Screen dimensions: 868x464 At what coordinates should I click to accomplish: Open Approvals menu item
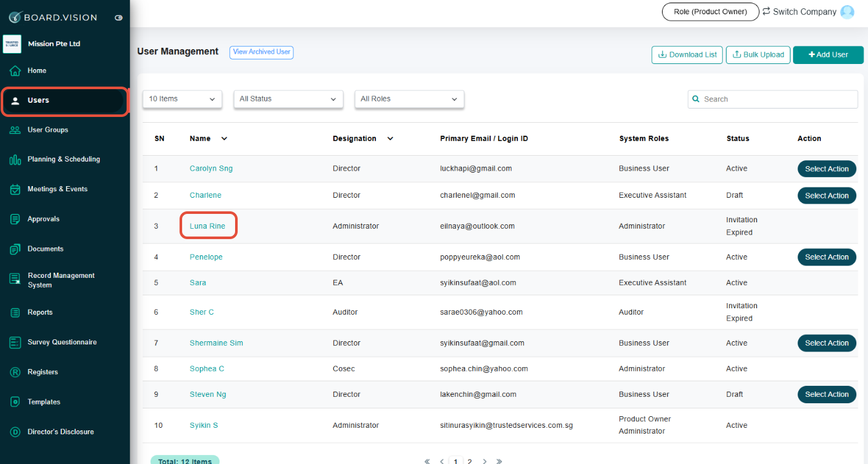(43, 219)
